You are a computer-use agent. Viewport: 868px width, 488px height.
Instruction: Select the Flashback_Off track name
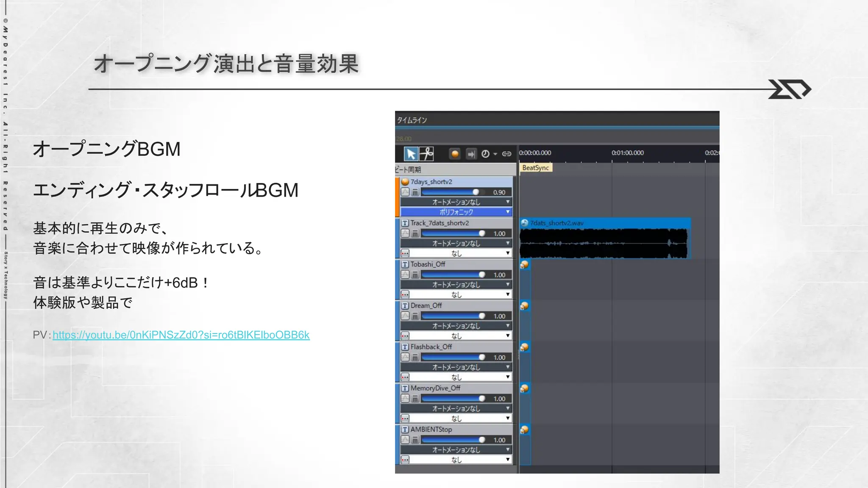431,347
